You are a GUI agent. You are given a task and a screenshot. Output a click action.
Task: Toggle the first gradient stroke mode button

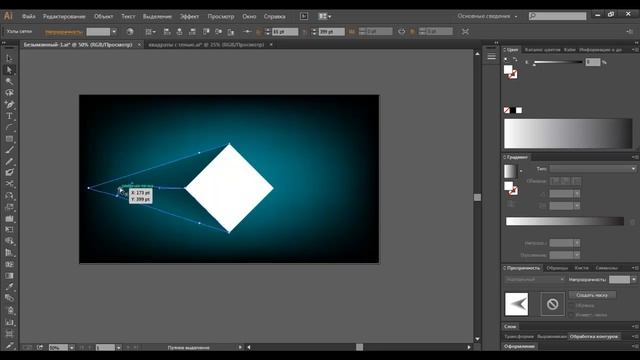coord(555,181)
